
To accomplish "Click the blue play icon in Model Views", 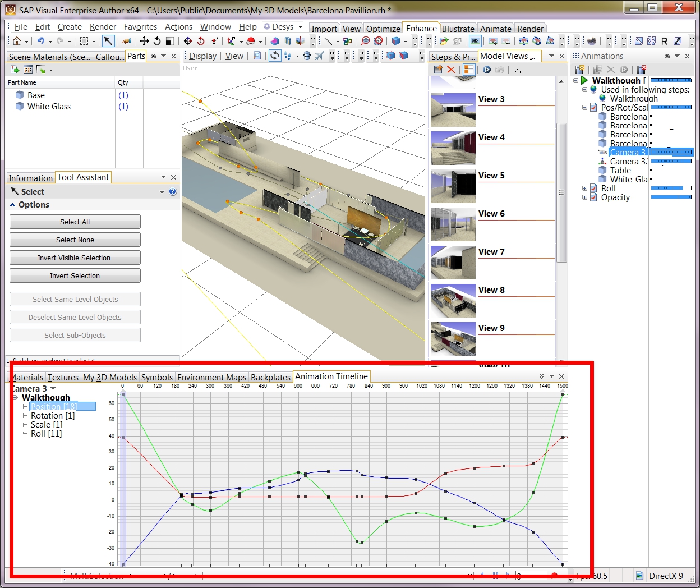I will coord(487,70).
